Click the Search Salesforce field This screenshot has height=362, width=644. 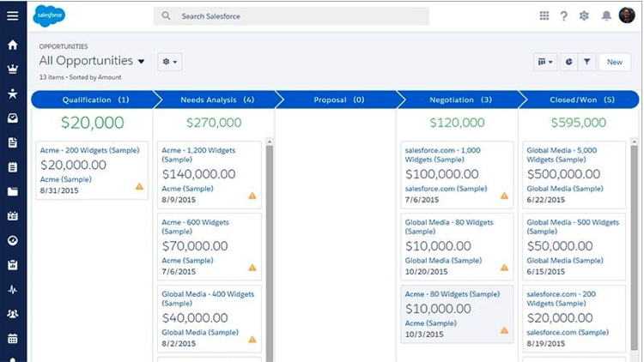click(x=292, y=16)
